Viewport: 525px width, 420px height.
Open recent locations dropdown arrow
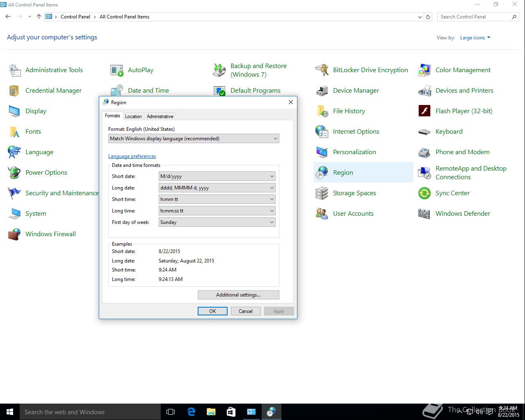pos(30,17)
